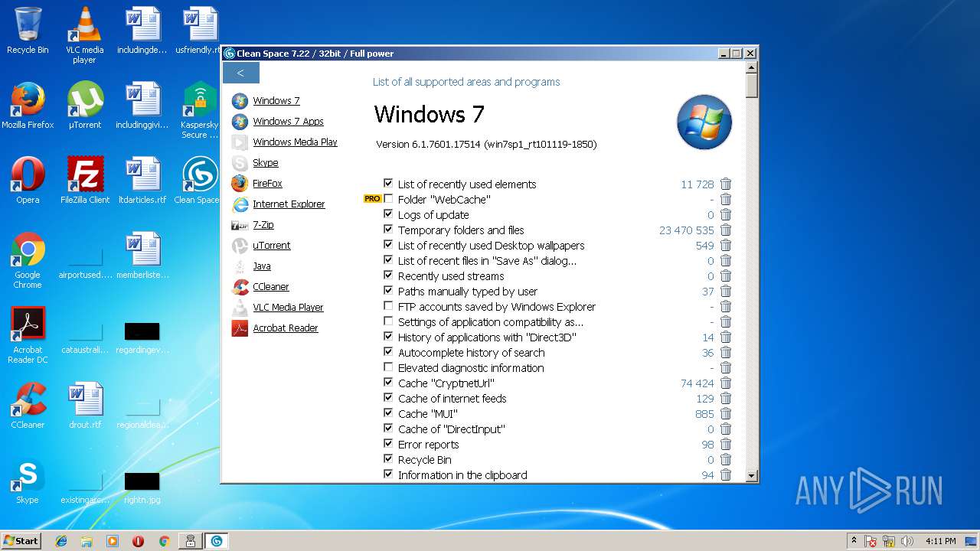
Task: Select the Opera desktop shortcut
Action: pos(28,181)
